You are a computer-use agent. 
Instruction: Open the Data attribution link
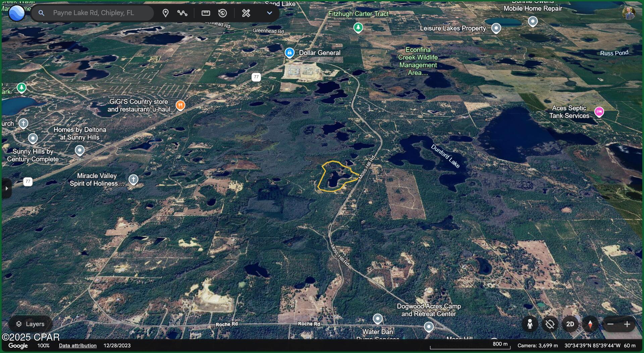(77, 345)
